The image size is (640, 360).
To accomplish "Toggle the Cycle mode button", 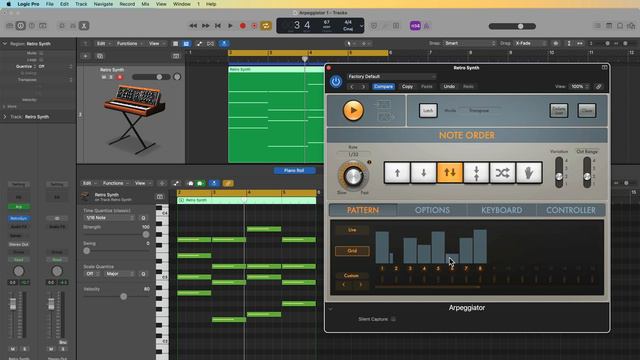I will click(266, 26).
